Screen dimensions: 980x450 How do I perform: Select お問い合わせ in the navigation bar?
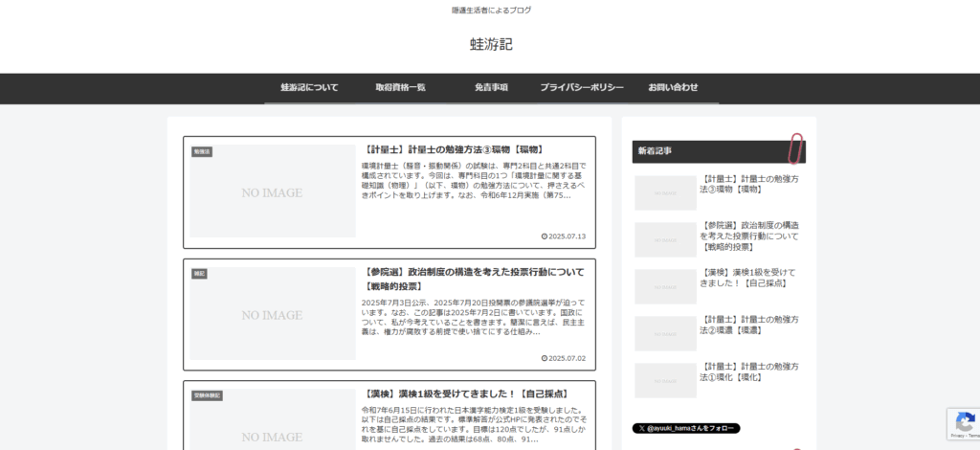pyautogui.click(x=673, y=87)
